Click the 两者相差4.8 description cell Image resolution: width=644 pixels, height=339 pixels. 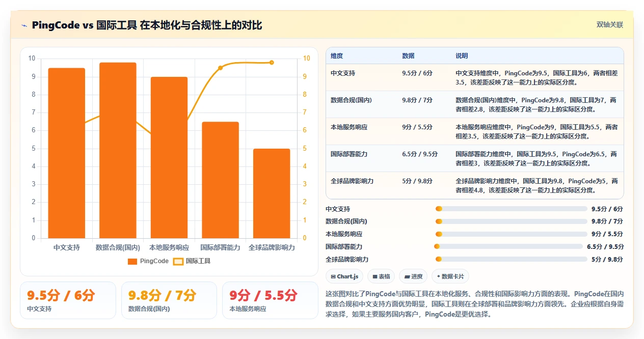537,186
